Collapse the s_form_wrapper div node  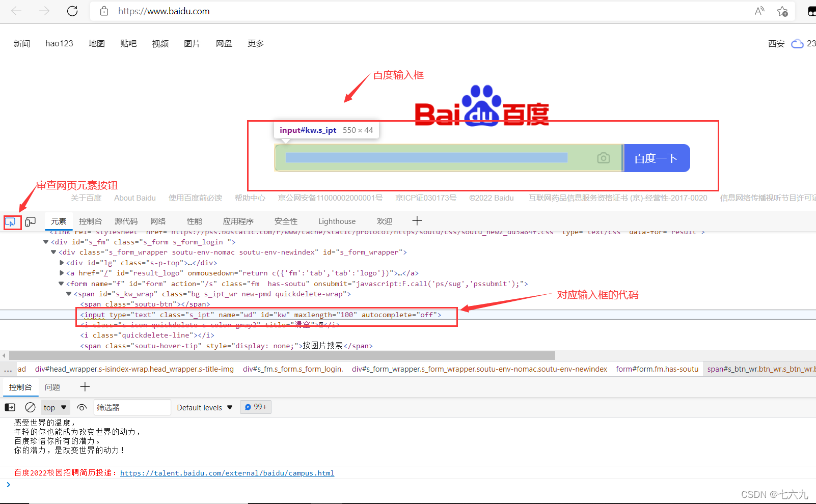53,252
